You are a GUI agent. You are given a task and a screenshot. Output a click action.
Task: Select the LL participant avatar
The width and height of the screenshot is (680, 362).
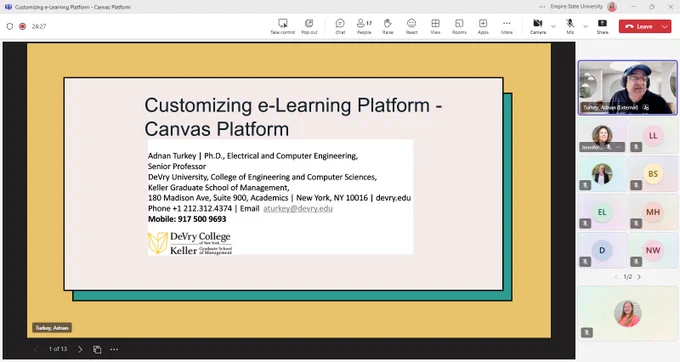pos(653,136)
